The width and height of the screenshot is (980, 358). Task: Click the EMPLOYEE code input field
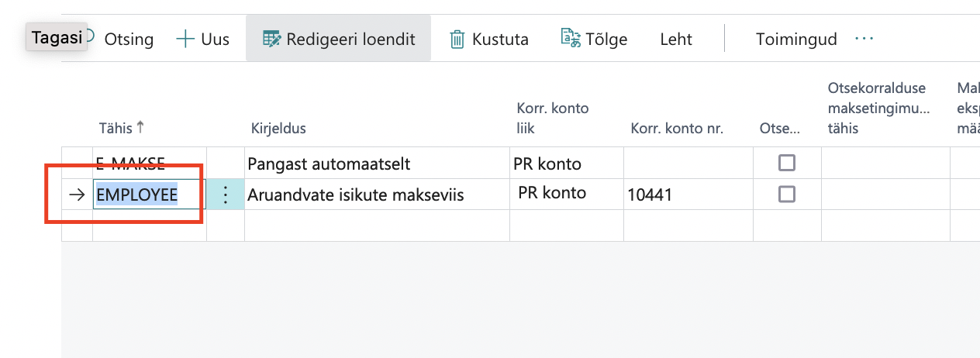tap(150, 194)
